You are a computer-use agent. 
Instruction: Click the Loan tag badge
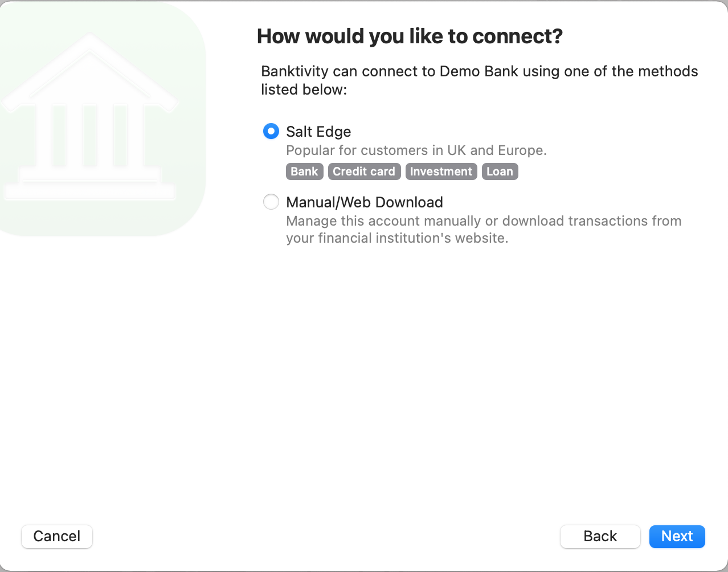[500, 171]
